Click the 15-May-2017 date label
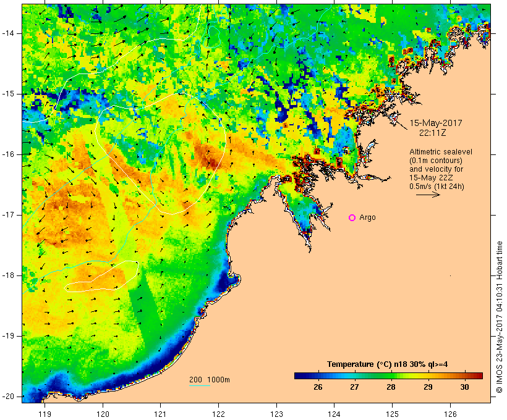 [436, 123]
